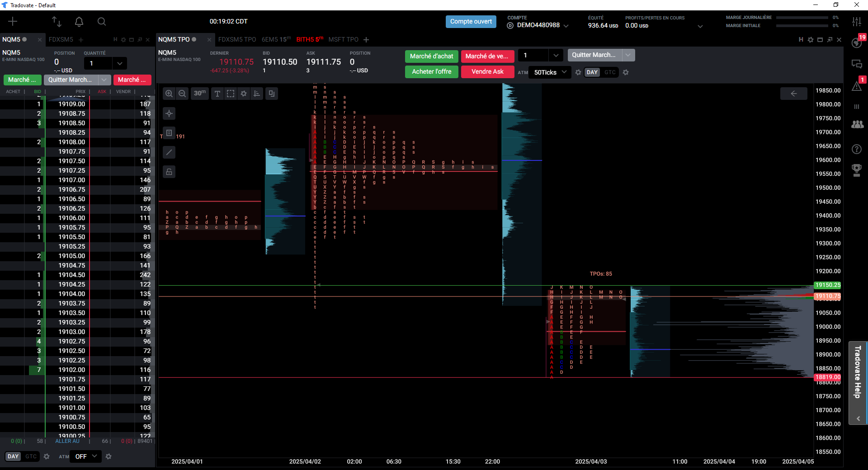Select the line drawing tool
This screenshot has width=868, height=470.
click(169, 152)
